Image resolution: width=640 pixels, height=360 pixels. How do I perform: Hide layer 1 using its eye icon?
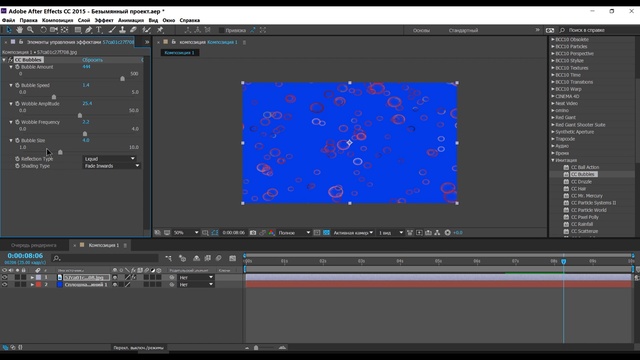click(x=4, y=278)
